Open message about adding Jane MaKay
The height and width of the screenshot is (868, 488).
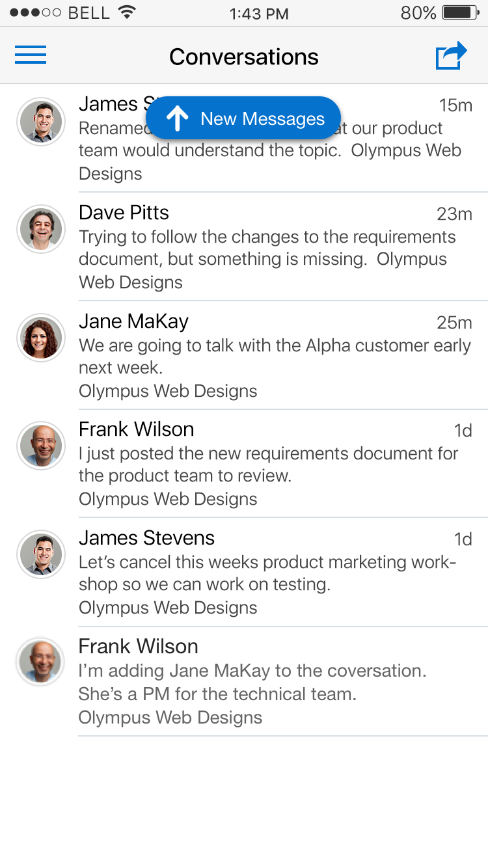tap(252, 682)
